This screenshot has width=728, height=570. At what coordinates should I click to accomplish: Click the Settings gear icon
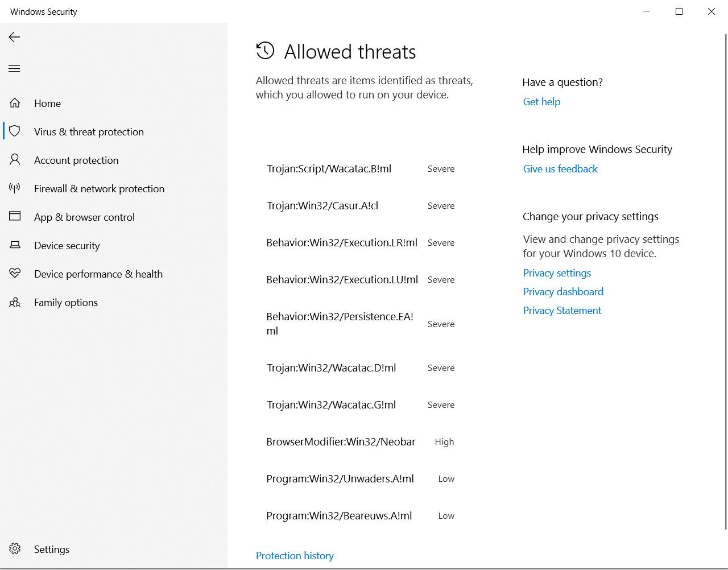(x=15, y=549)
